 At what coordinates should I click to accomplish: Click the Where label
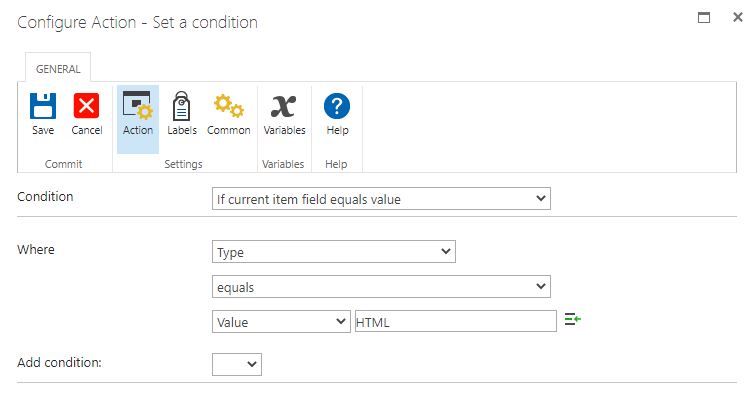[36, 250]
